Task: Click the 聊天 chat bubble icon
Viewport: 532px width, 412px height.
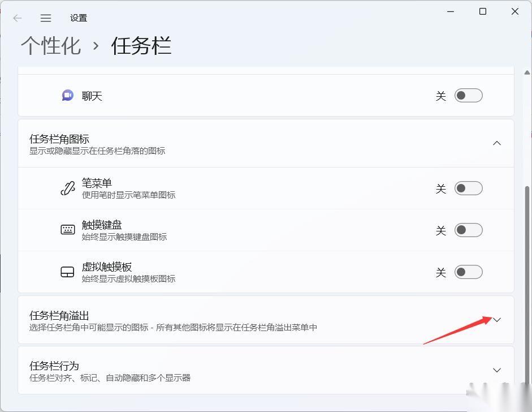Action: (67, 96)
